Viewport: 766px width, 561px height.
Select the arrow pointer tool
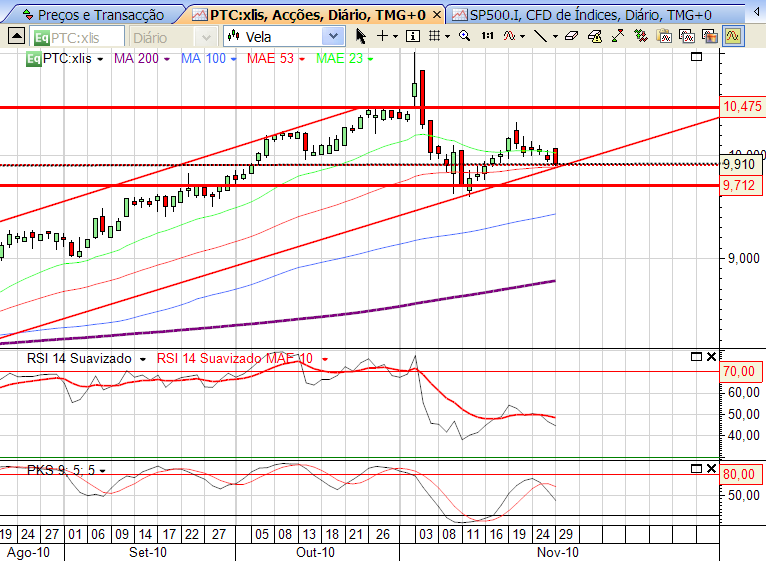pos(361,36)
